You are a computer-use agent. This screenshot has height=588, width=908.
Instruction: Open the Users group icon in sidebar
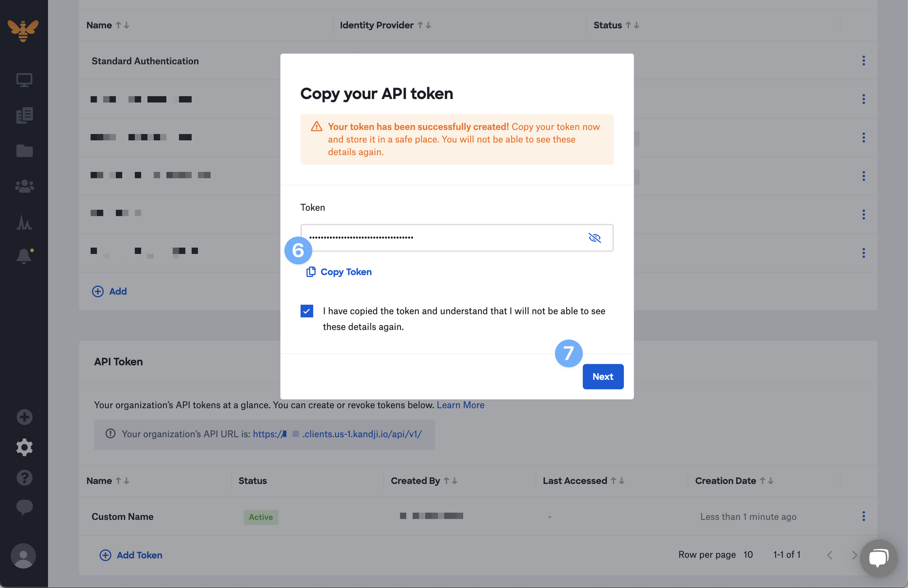24,186
